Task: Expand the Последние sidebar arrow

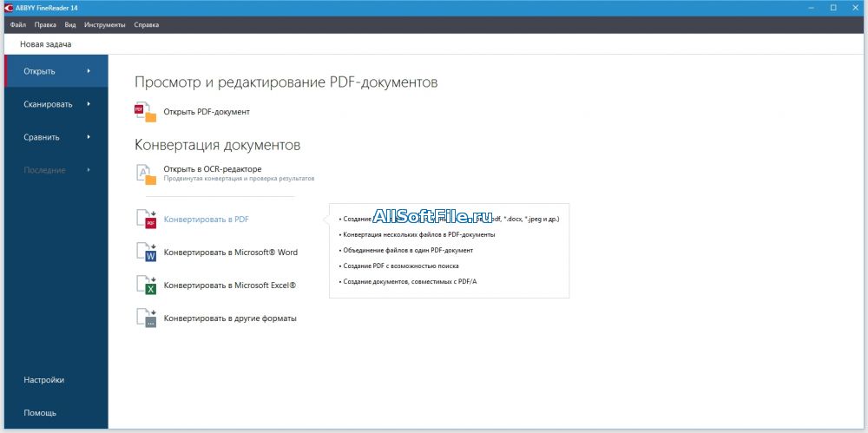Action: tap(89, 170)
